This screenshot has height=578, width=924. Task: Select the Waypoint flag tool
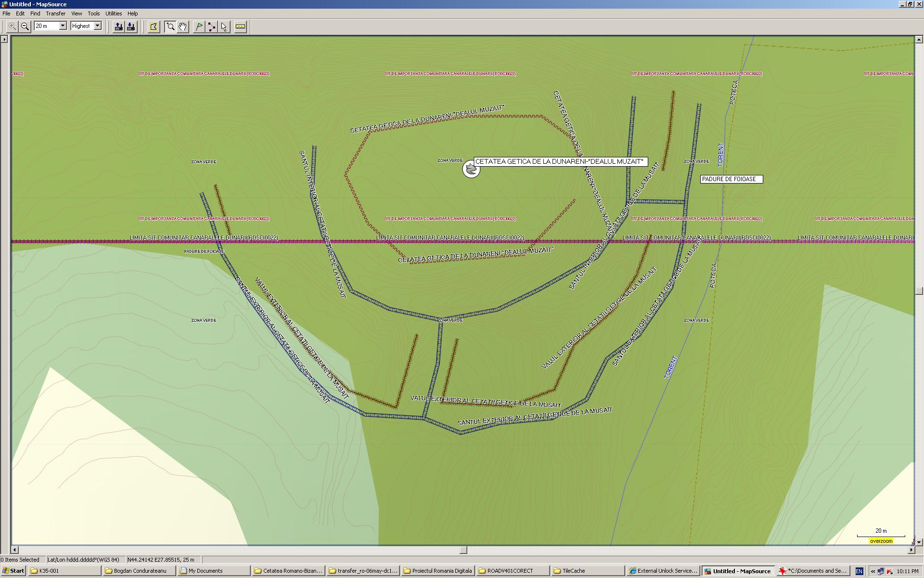point(199,26)
